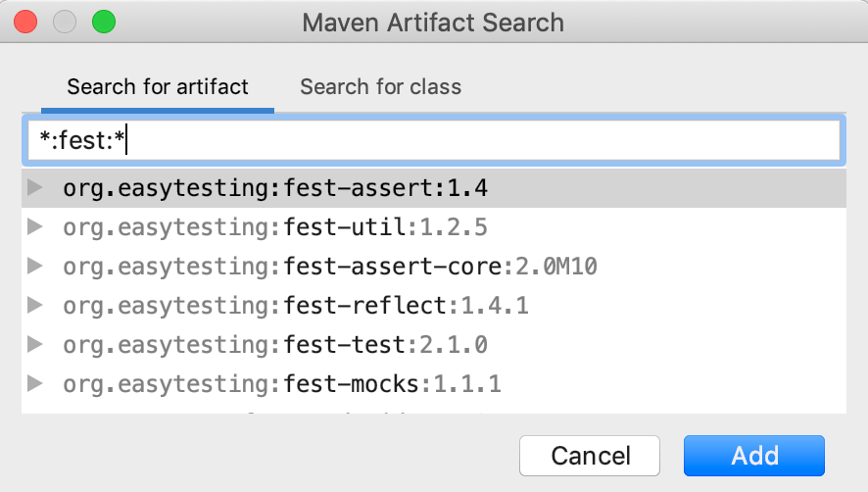Screen dimensions: 868x492
Task: Expand the fest-reflect:1.4.1 artifact row
Action: 36,305
